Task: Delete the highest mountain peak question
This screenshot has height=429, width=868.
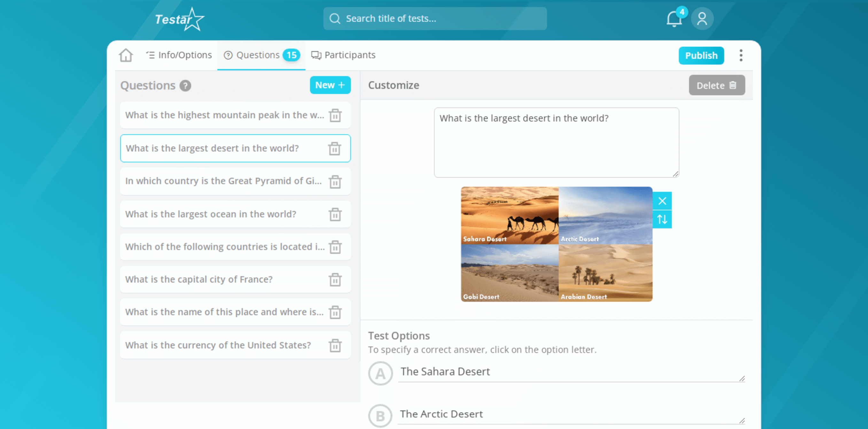Action: point(335,115)
